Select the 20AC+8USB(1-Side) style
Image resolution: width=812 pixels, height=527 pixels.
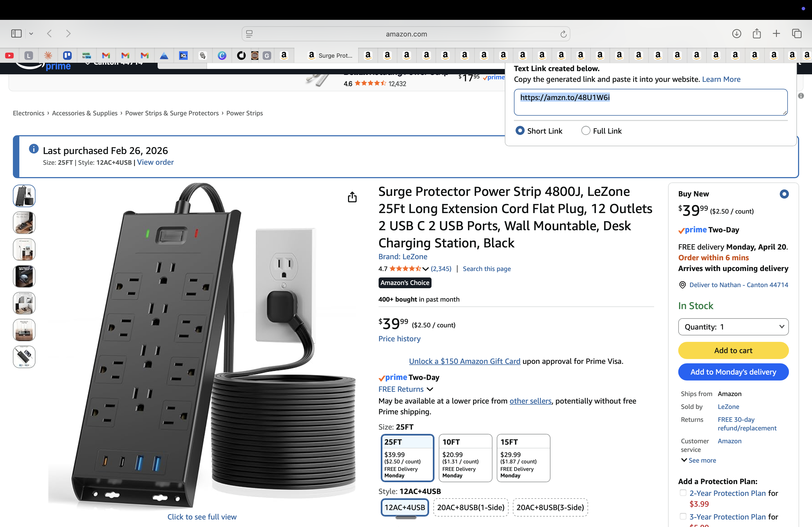click(471, 507)
